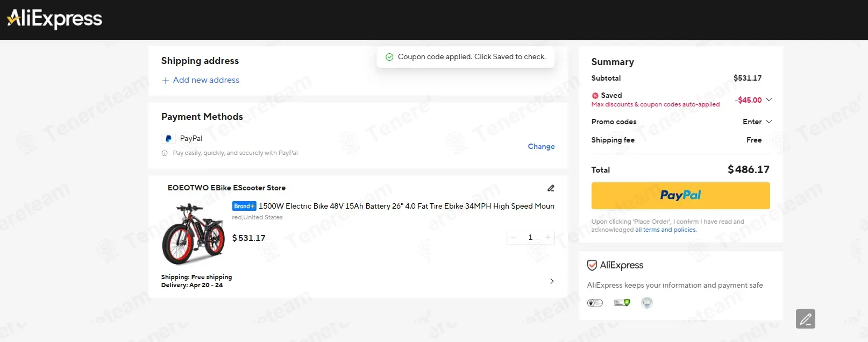Click the red,United States variant text

click(x=257, y=217)
